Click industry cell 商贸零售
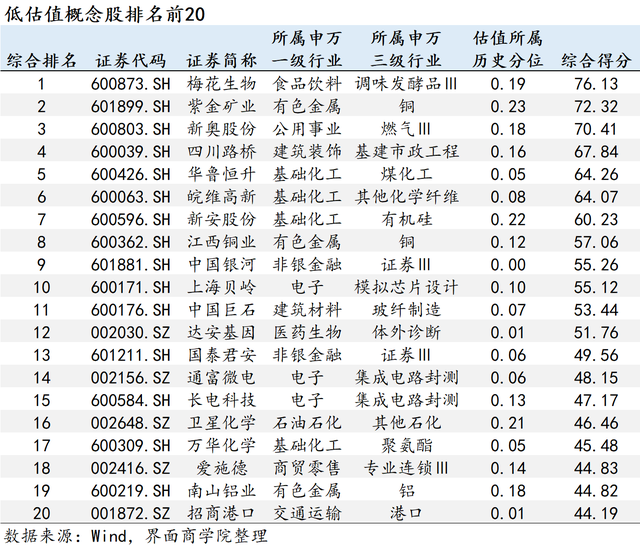This screenshot has width=640, height=546. click(307, 468)
